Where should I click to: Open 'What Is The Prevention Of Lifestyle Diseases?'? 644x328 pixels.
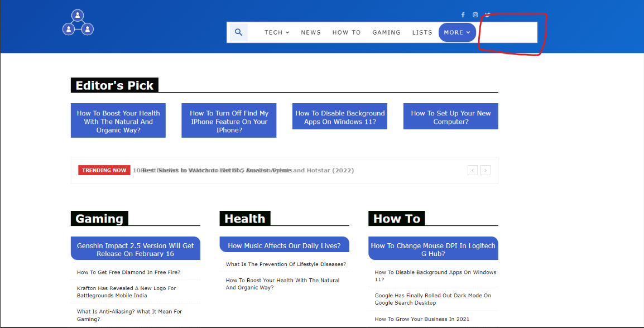pyautogui.click(x=286, y=264)
